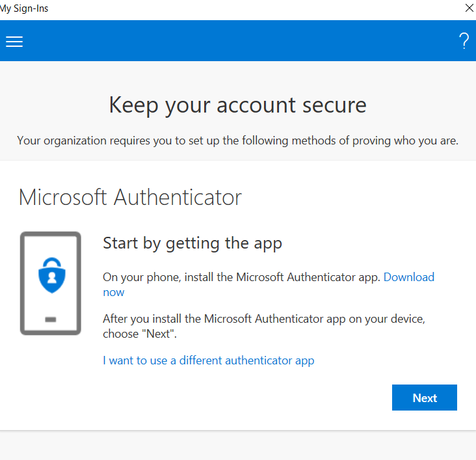Screen dimensions: 476x460
Task: Click the help question mark icon
Action: [x=464, y=42]
